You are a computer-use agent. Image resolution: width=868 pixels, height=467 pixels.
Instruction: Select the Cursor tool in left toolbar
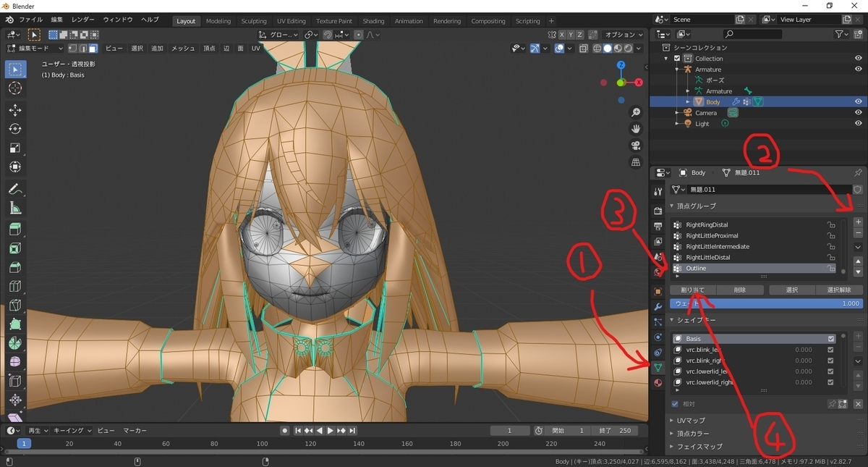tap(15, 88)
